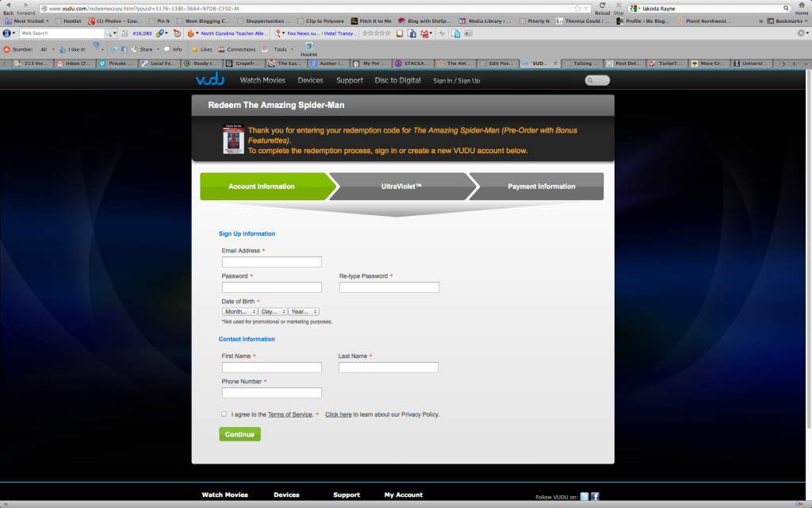Bookmark this page with the star icon
Image resolution: width=812 pixels, height=508 pixels.
[x=577, y=8]
